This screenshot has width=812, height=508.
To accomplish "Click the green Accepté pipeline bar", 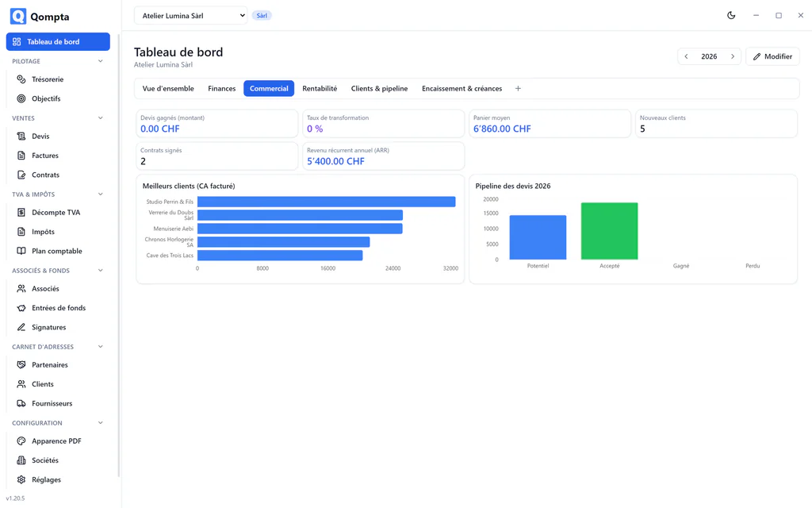I will coord(610,231).
